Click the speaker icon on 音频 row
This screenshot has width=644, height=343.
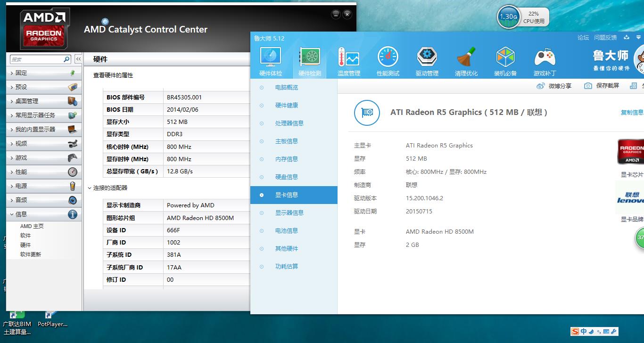[72, 200]
